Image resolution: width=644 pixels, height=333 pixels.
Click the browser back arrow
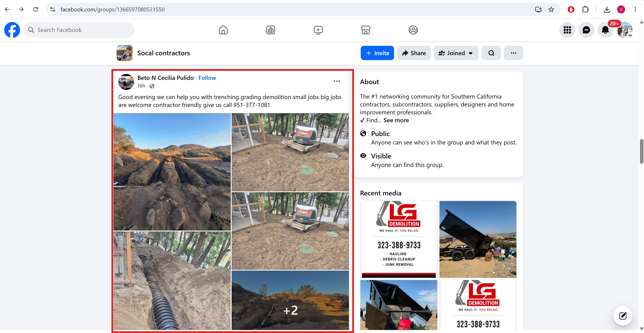tap(7, 9)
